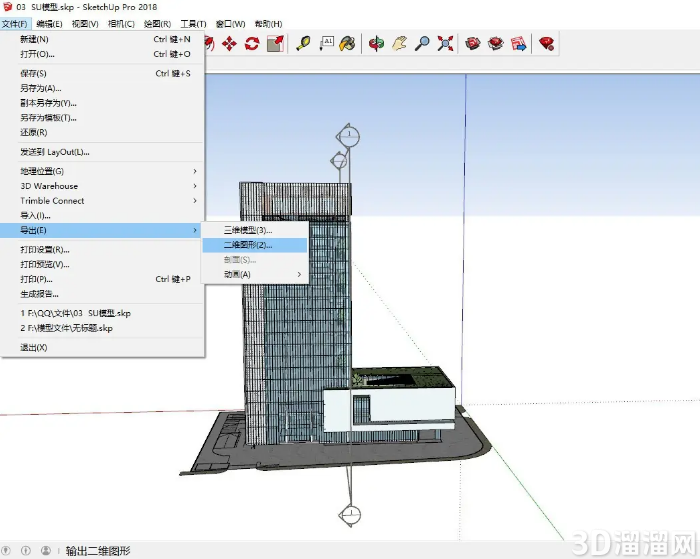This screenshot has width=700, height=559.
Task: Choose 生成报告... menu entry
Action: click(102, 294)
